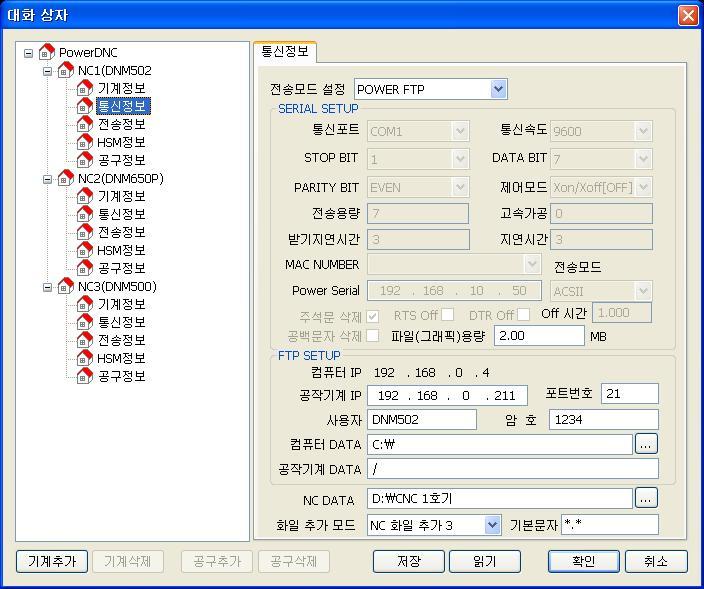
Task: Click the icon beside NC2 HSM정보
Action: pyautogui.click(x=84, y=250)
